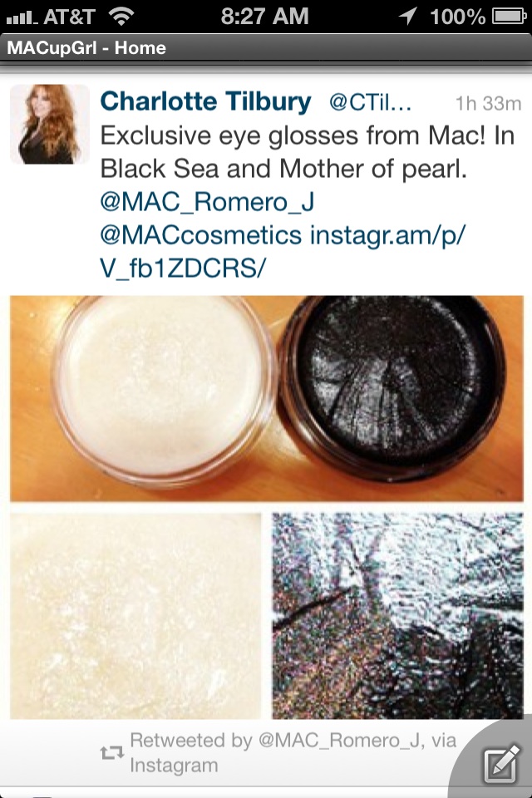
Task: View the black glitter swatch close-up
Action: (x=397, y=616)
